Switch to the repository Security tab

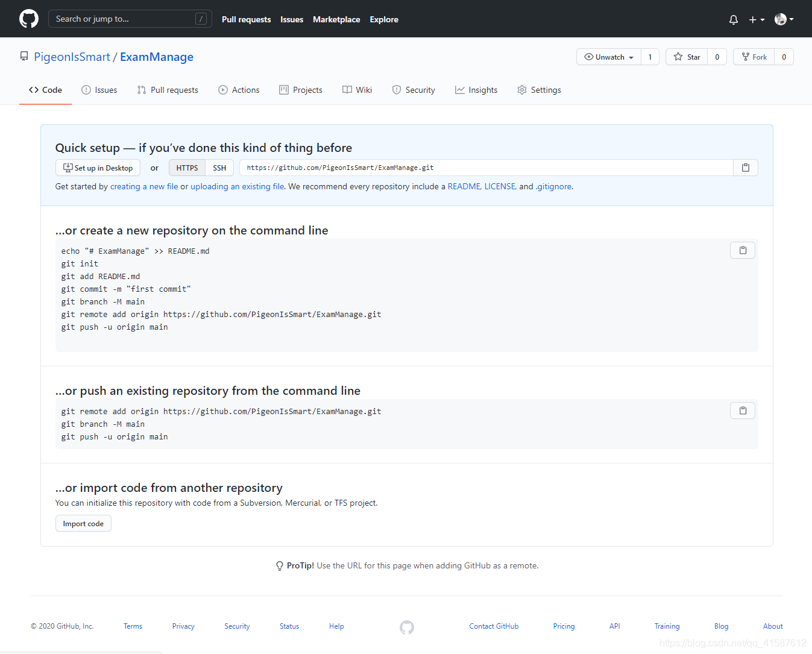click(x=414, y=90)
